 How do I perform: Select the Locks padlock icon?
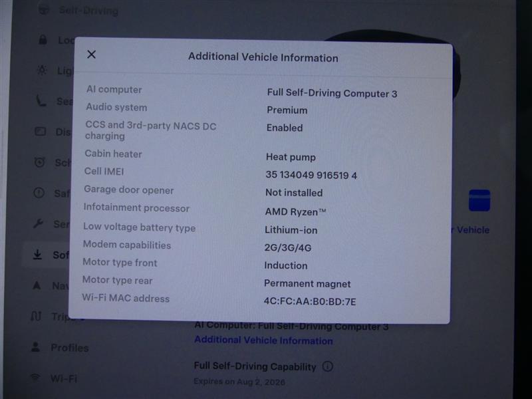[43, 39]
